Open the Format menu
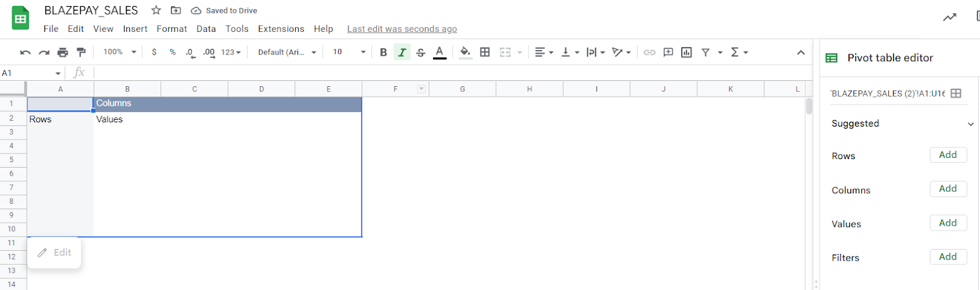The width and height of the screenshot is (980, 290). 171,29
